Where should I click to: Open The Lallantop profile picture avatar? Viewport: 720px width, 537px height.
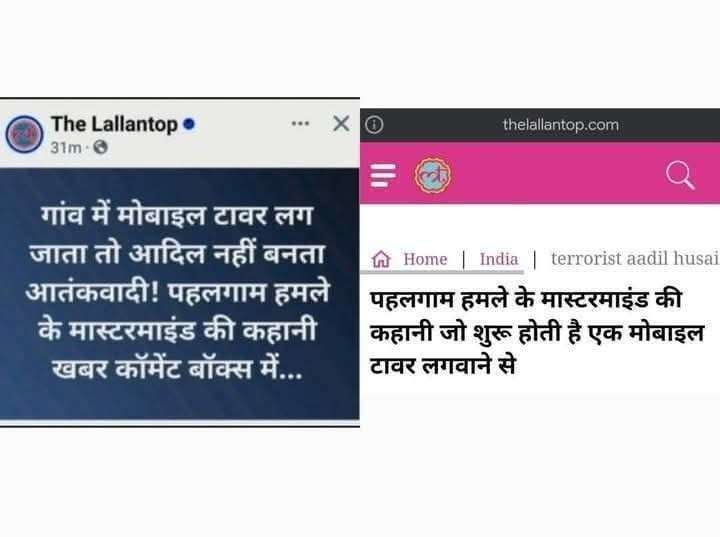tap(24, 134)
